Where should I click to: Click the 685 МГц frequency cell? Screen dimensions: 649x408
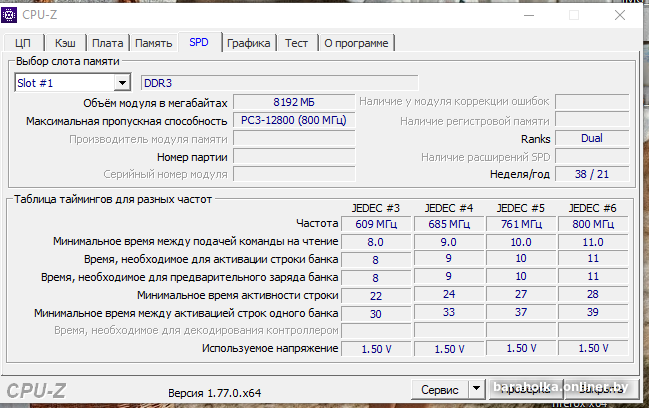(x=449, y=224)
